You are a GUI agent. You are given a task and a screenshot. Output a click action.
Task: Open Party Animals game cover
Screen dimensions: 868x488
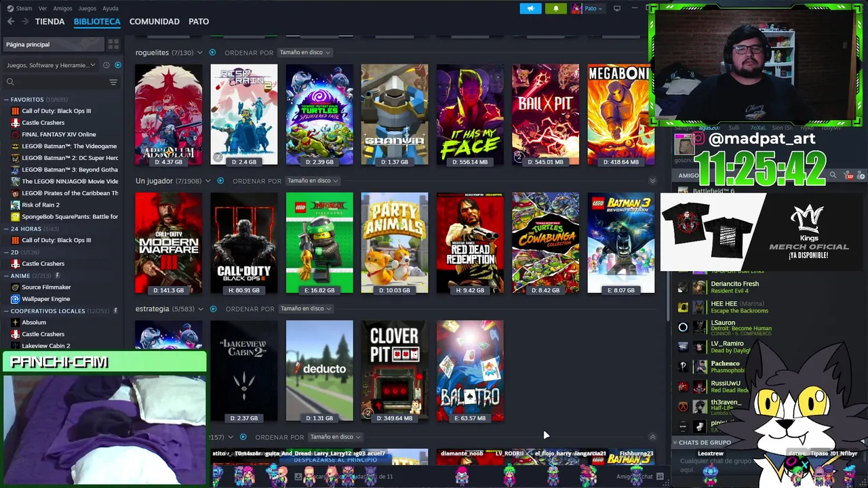pos(395,243)
